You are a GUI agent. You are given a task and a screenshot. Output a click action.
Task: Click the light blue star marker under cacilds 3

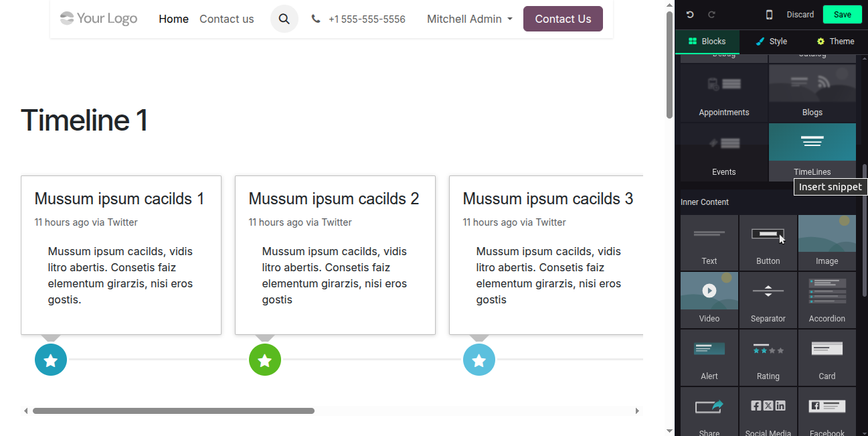[479, 360]
